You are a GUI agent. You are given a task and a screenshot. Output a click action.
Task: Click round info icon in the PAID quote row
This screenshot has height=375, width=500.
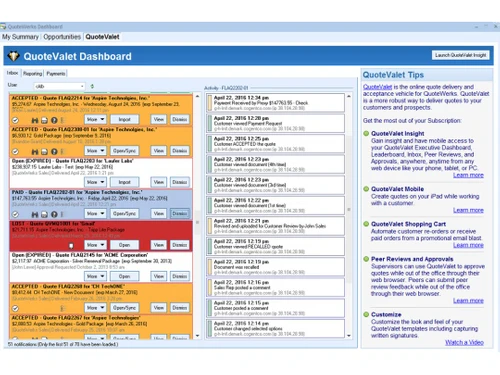54,214
